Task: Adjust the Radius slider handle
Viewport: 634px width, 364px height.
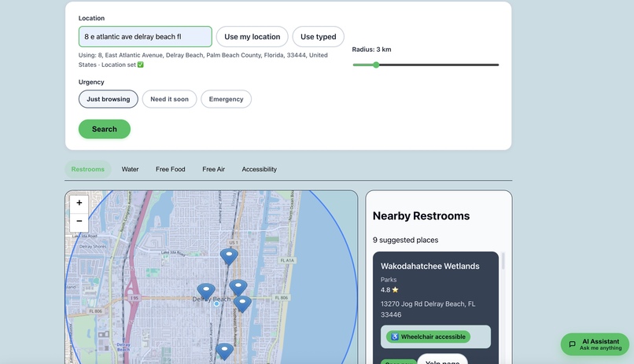Action: pos(376,64)
